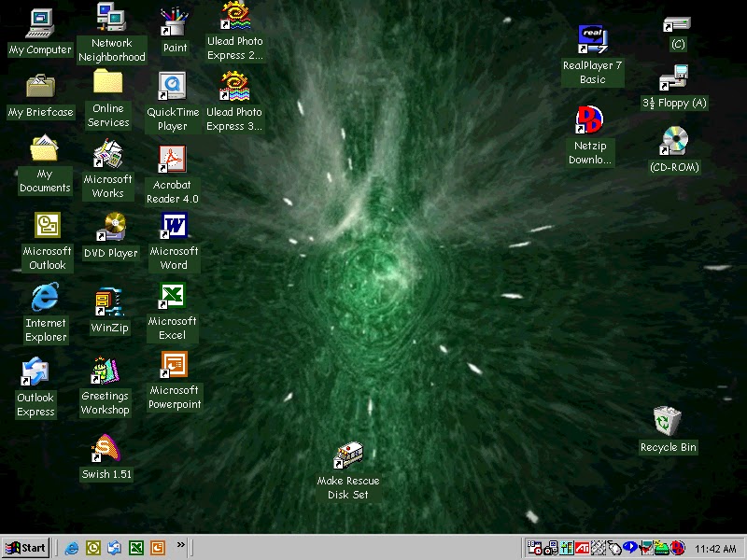Click the Netzip Download desktop shortcut

(590, 135)
